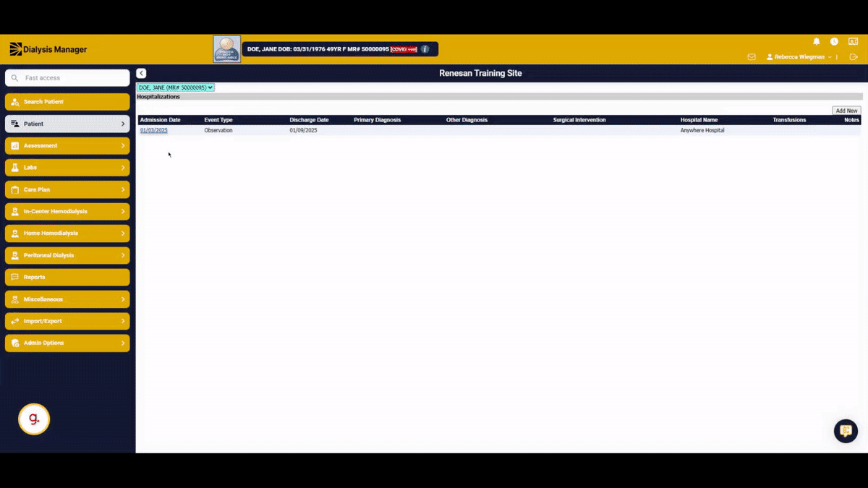Click the Surgical Intervention column header
This screenshot has width=868, height=488.
579,120
